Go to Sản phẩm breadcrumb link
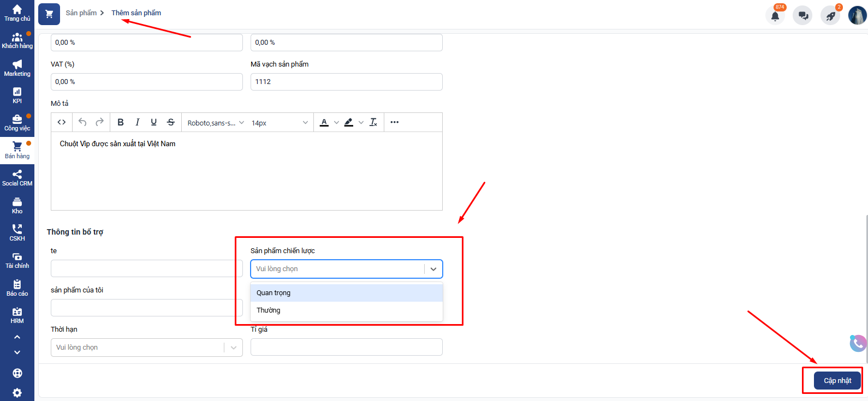The height and width of the screenshot is (401, 868). (81, 13)
